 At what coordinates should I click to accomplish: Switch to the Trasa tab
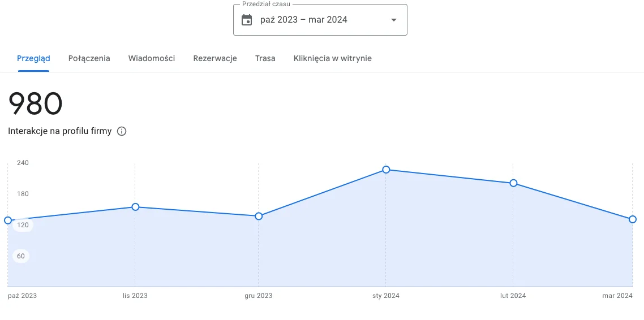coord(265,58)
